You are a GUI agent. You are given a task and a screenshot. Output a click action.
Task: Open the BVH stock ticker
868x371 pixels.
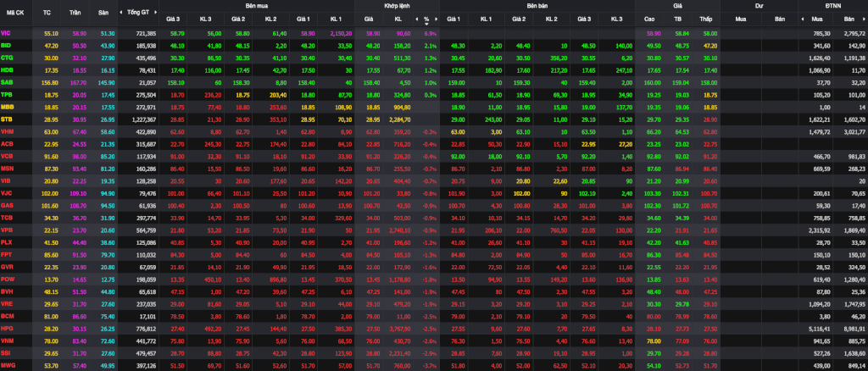7,291
